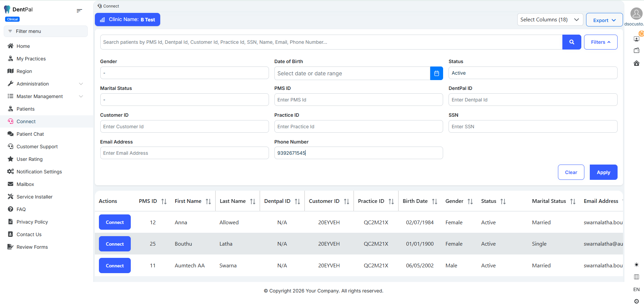Open the settings gear icon
This screenshot has width=644, height=304.
tap(636, 301)
